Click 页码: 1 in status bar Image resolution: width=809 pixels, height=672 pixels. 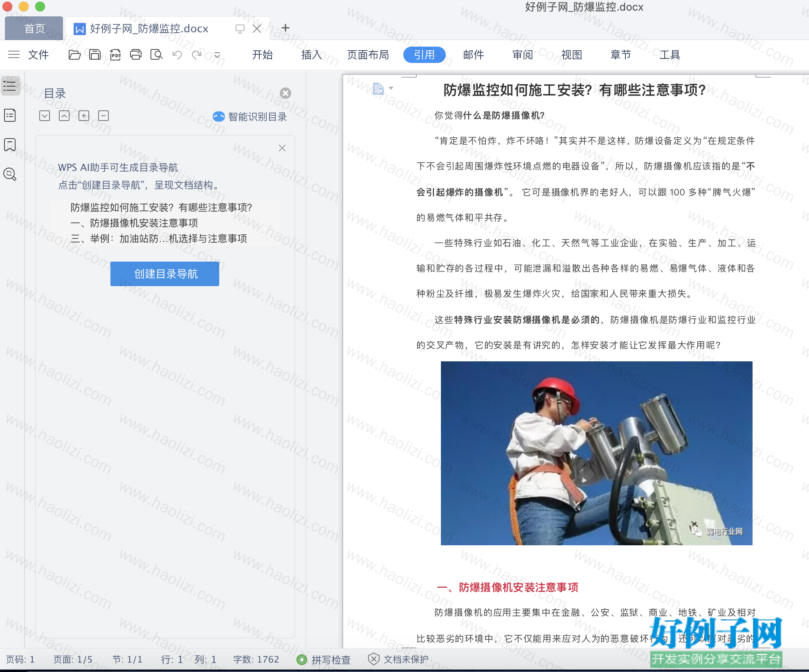coord(20,659)
